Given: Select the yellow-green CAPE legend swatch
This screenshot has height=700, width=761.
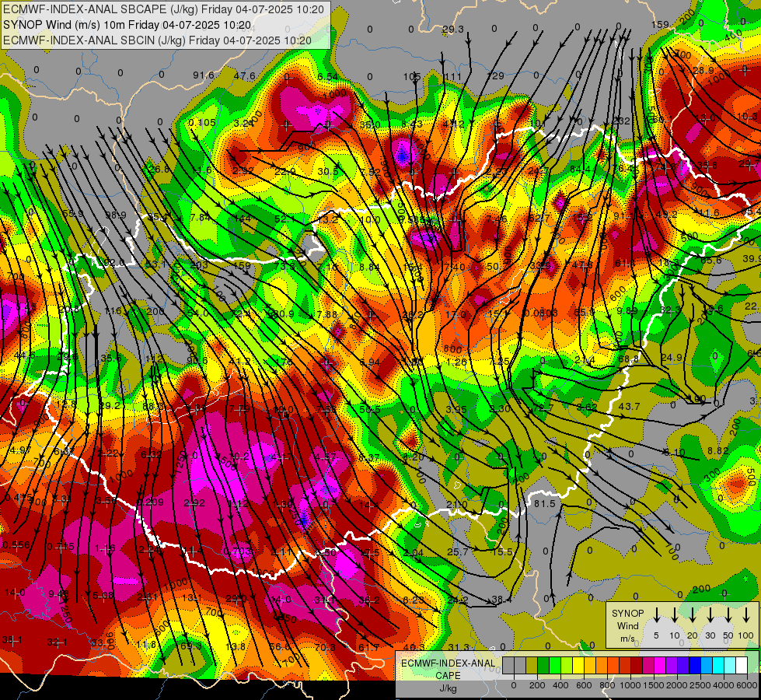Looking at the screenshot, I should (x=567, y=666).
